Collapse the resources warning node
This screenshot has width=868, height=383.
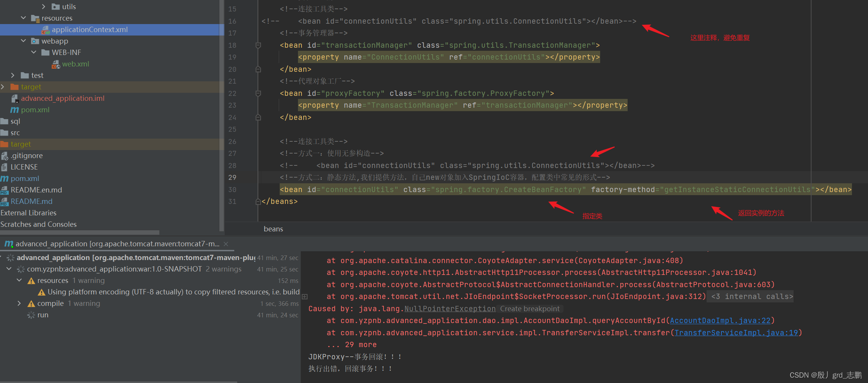click(19, 280)
